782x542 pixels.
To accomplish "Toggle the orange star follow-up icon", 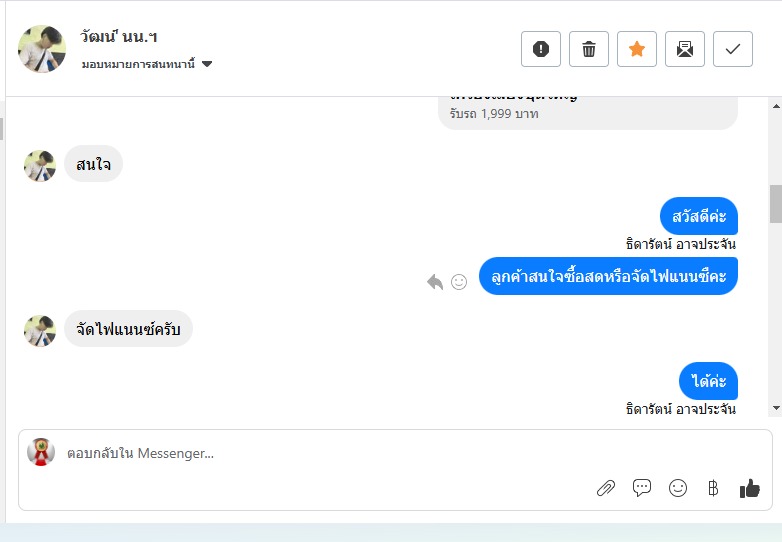I will 637,49.
